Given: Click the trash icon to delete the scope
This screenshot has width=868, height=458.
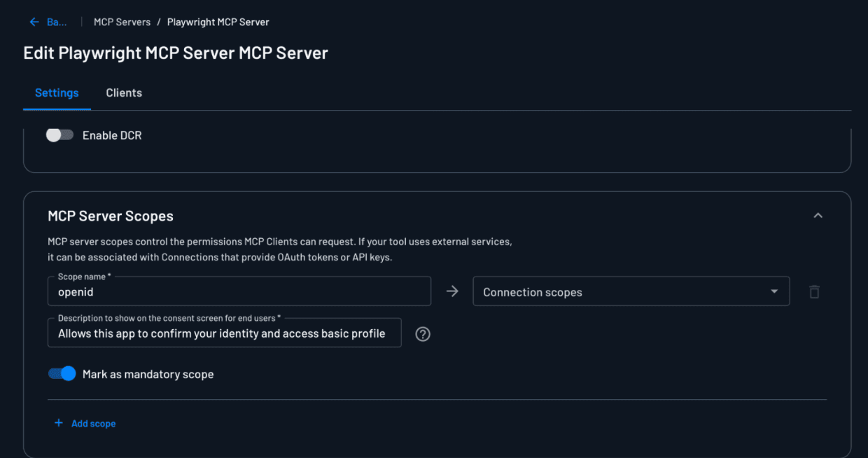Looking at the screenshot, I should pyautogui.click(x=814, y=291).
